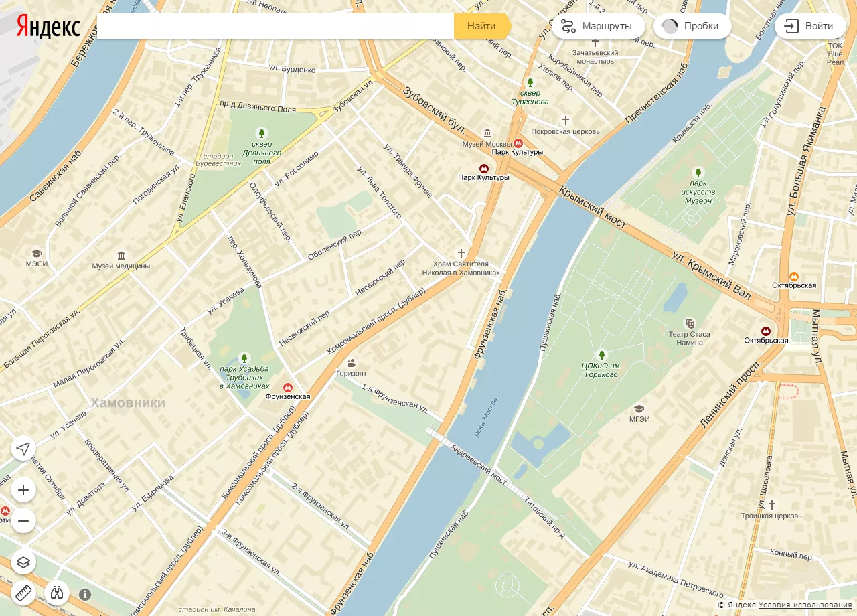Select the orange Октябрьская metro station icon

(x=793, y=276)
